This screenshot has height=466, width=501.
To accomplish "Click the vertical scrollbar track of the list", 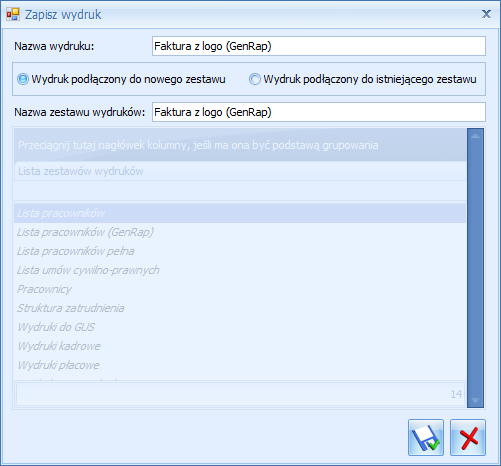I will [475, 268].
